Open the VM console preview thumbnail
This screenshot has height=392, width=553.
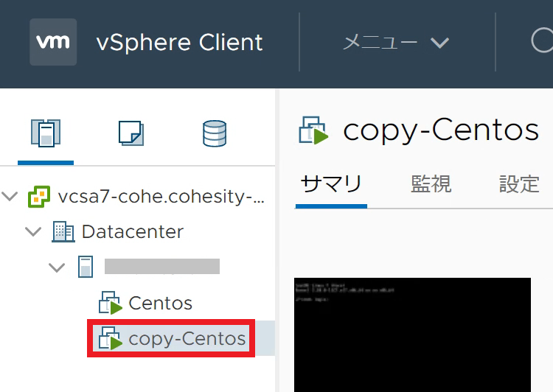coord(412,335)
